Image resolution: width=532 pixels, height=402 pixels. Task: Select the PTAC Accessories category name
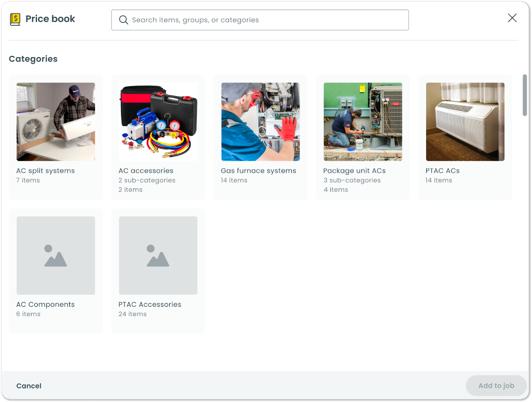coord(150,305)
